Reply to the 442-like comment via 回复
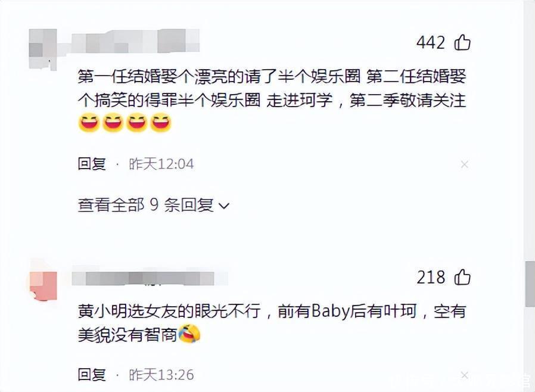 92,164
